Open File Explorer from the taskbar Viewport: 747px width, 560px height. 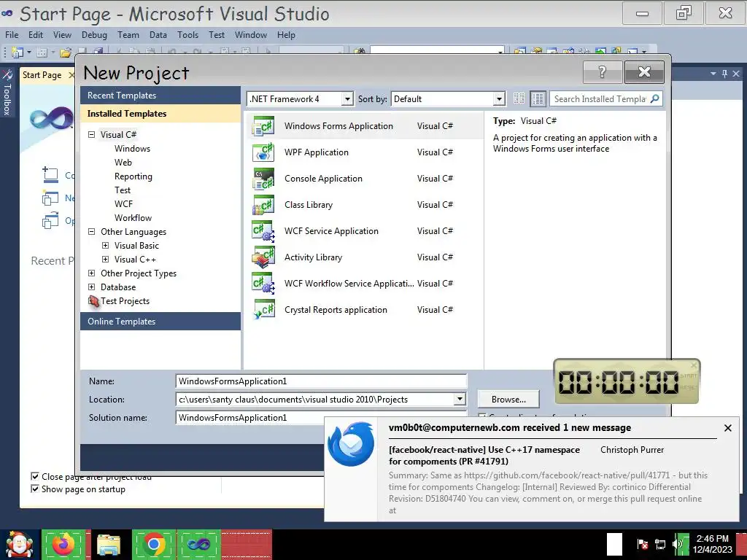coord(109,544)
